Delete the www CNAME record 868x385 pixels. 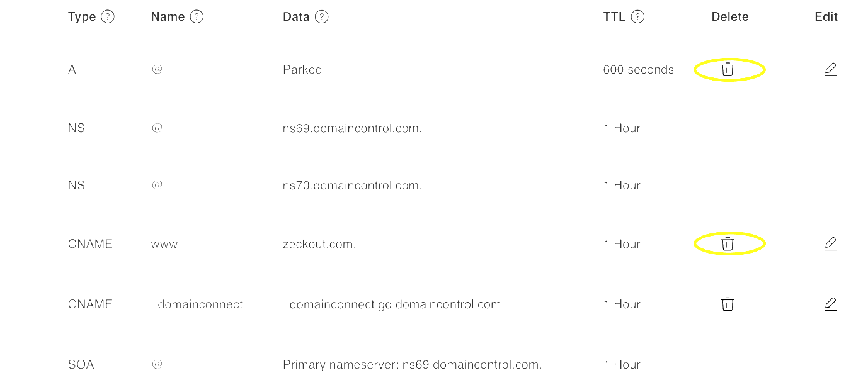pos(728,244)
